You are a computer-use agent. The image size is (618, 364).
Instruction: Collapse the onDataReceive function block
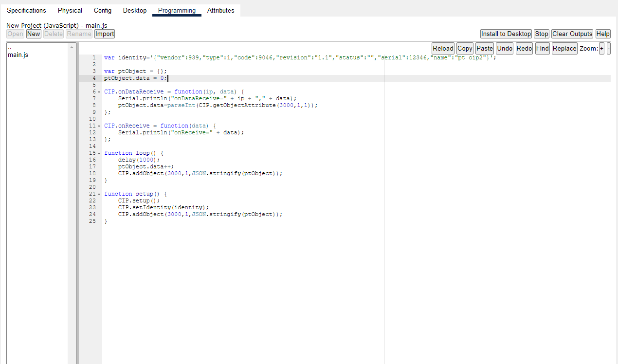click(x=98, y=91)
